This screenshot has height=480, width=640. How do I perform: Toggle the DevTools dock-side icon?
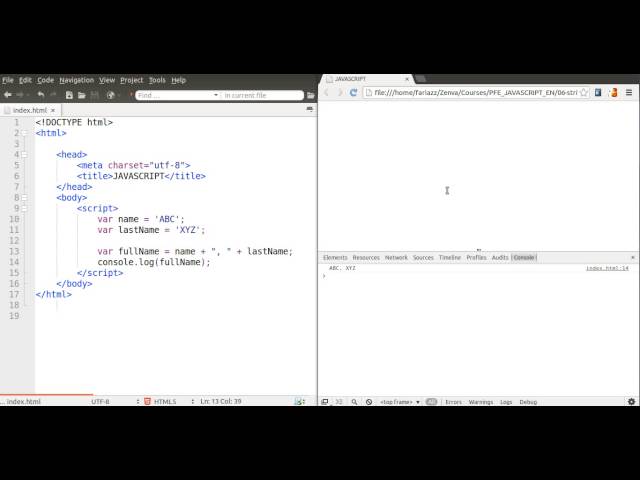click(324, 402)
